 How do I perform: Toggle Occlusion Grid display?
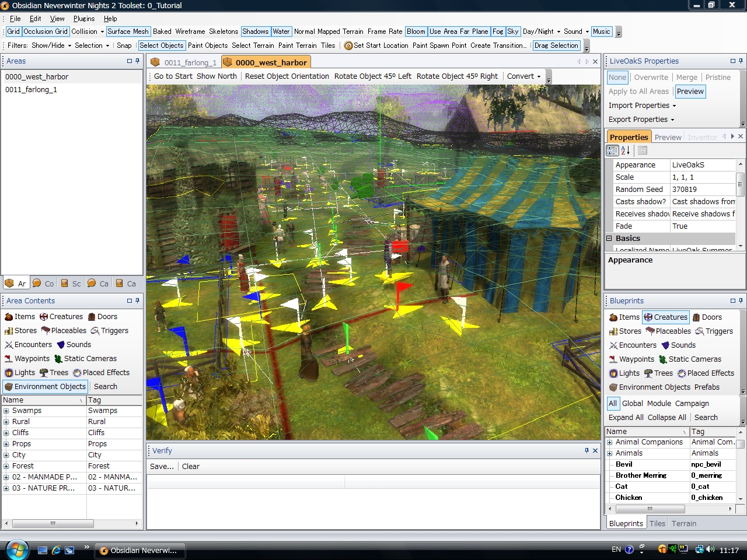pos(46,32)
